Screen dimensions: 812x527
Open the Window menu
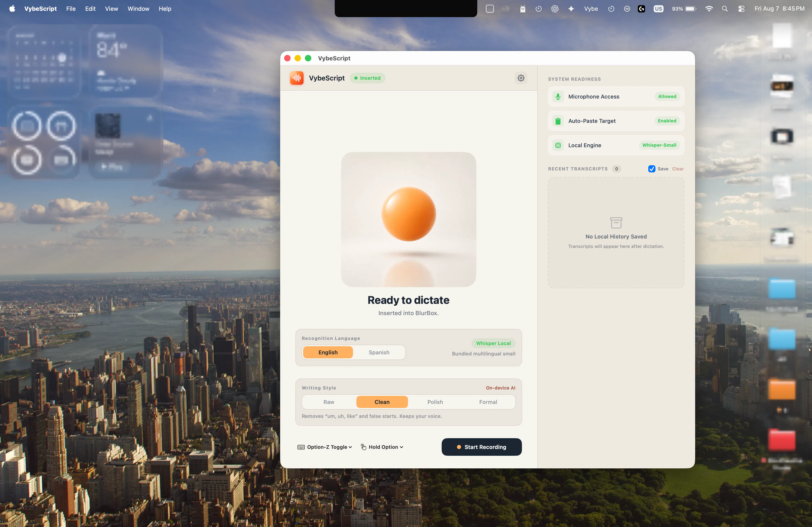click(x=138, y=9)
